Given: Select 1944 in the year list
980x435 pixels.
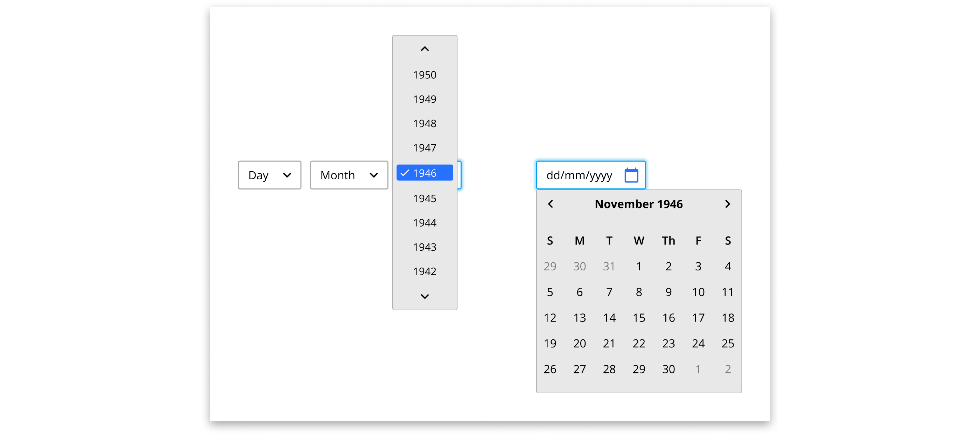Looking at the screenshot, I should point(425,223).
